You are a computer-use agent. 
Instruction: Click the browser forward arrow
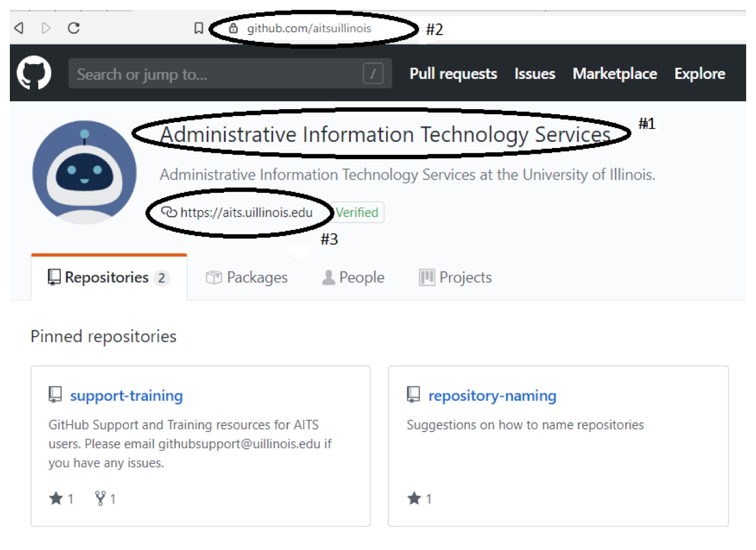46,28
